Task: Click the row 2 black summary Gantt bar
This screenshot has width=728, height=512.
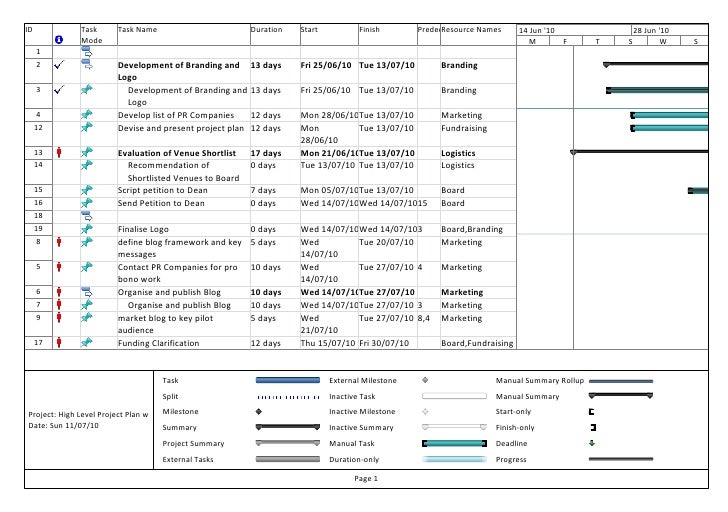Action: click(656, 64)
